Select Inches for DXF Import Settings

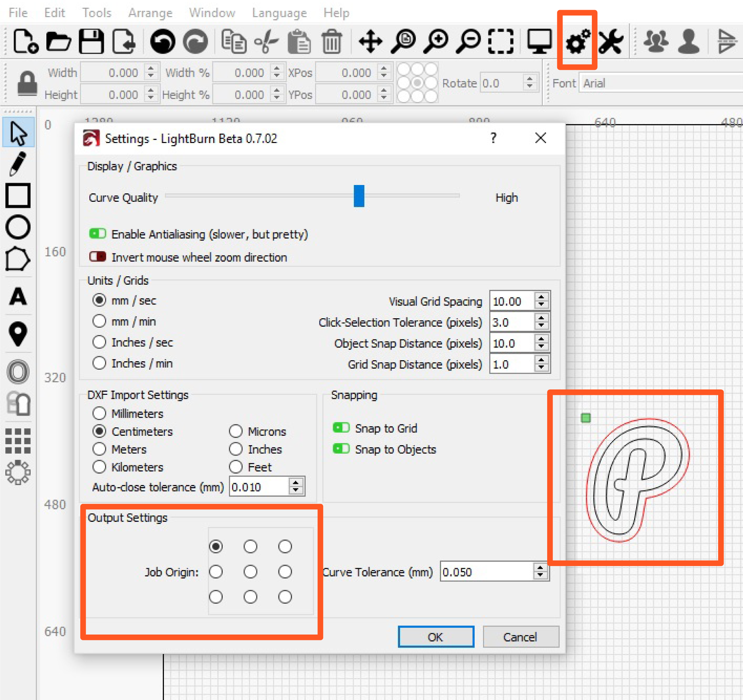tap(236, 449)
